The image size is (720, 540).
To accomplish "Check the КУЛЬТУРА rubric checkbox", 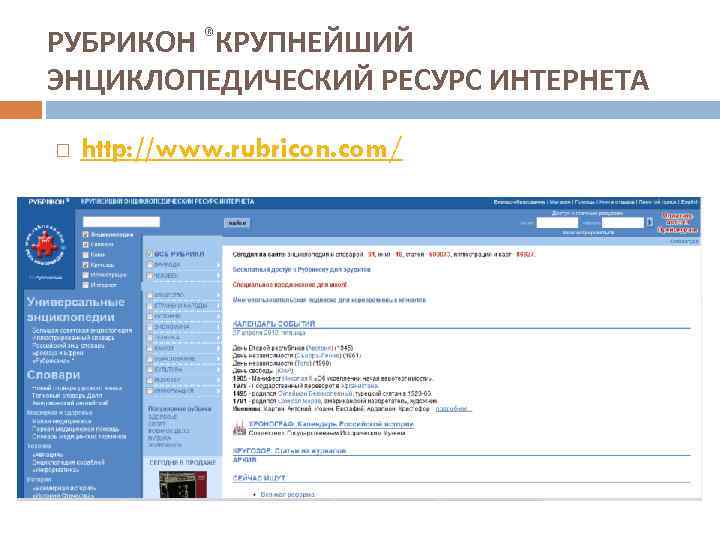I will click(149, 369).
